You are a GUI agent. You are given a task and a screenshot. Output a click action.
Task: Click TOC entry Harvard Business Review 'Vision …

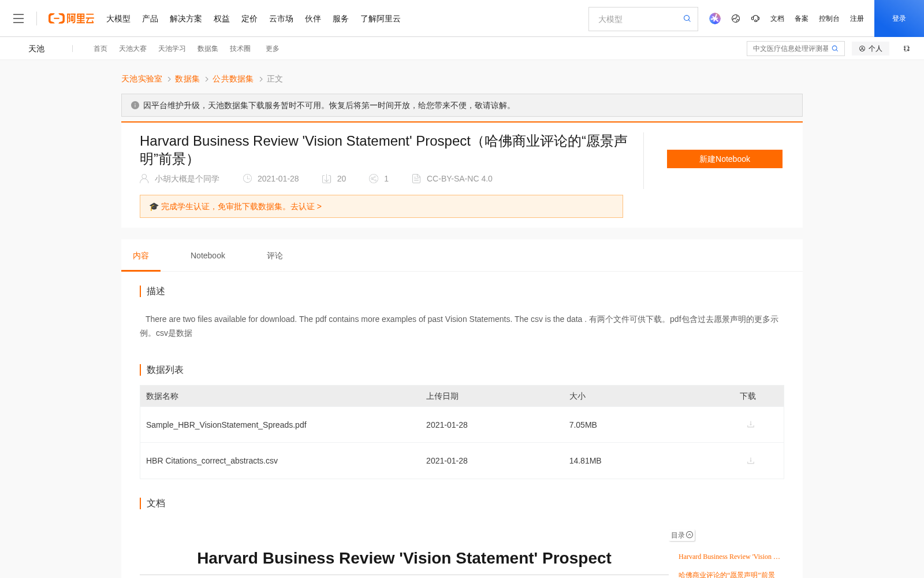729,557
